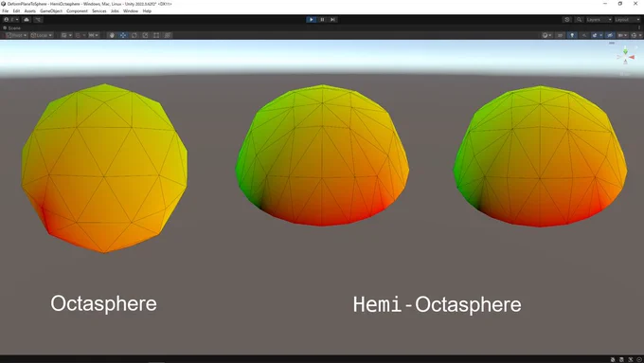
Task: Open the snap increment dropdown
Action: coord(94,35)
